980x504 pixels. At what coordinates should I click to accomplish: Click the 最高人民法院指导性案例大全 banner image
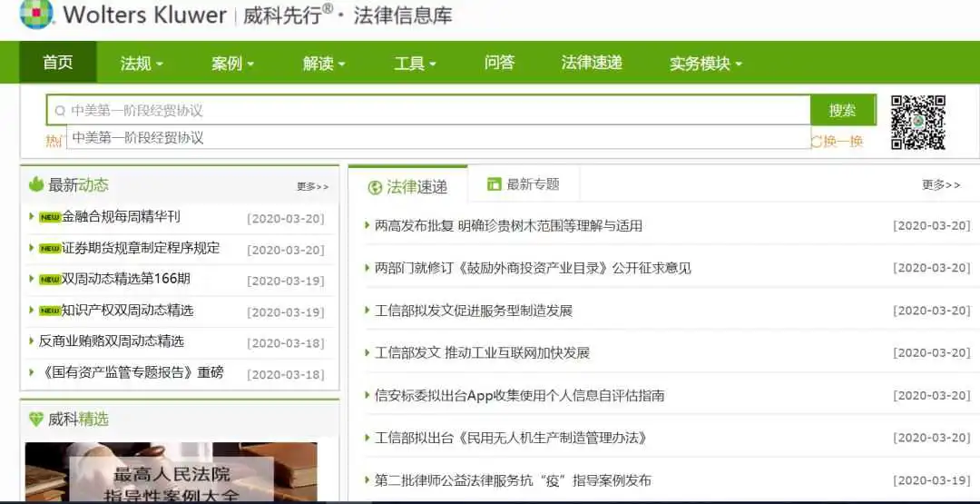(x=171, y=473)
